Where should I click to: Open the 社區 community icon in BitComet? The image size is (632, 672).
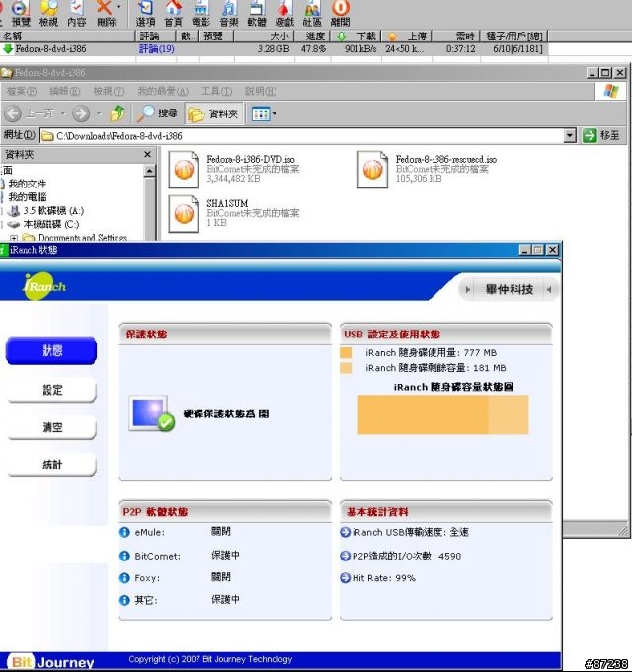[312, 13]
